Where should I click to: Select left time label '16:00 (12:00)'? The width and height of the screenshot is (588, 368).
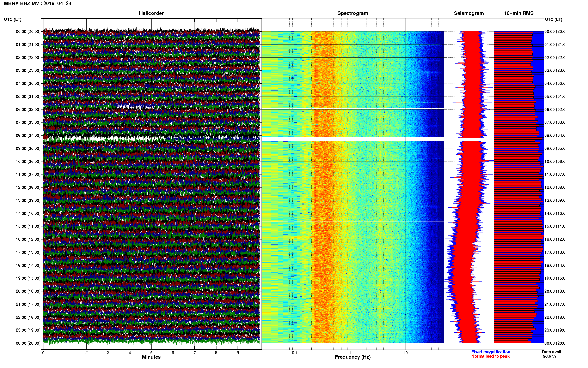click(x=28, y=239)
